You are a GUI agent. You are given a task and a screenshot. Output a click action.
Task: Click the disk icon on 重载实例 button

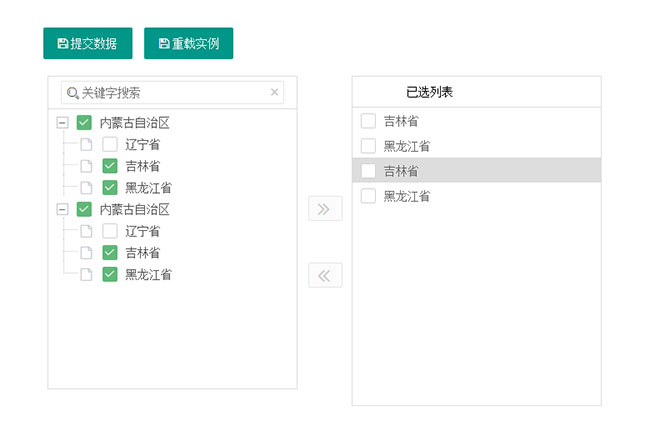point(164,44)
